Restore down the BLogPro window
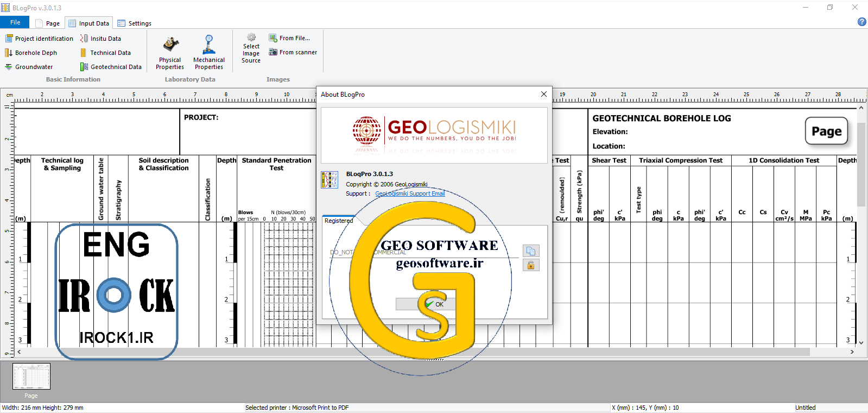This screenshot has width=868, height=413. tap(830, 8)
